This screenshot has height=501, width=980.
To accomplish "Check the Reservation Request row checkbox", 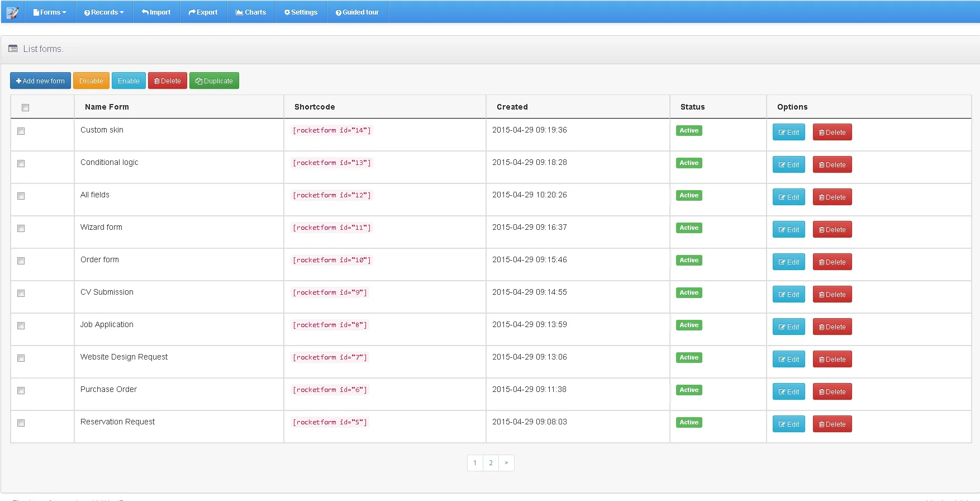I will click(21, 423).
